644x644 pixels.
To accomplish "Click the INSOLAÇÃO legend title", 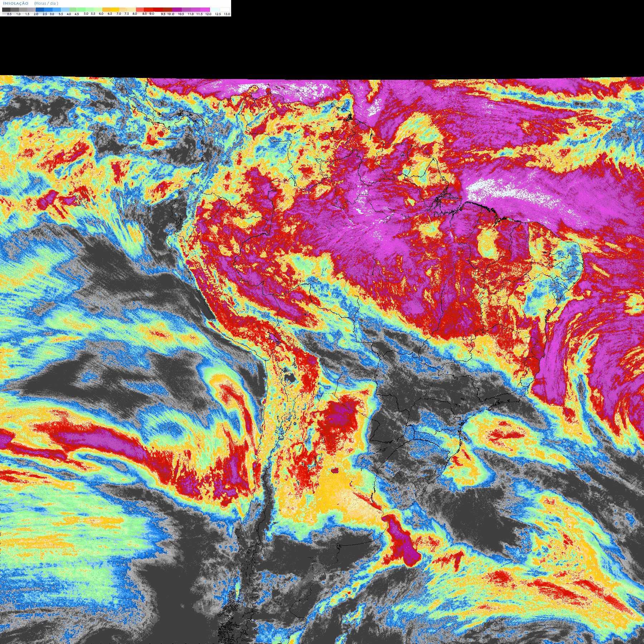I will point(16,3).
